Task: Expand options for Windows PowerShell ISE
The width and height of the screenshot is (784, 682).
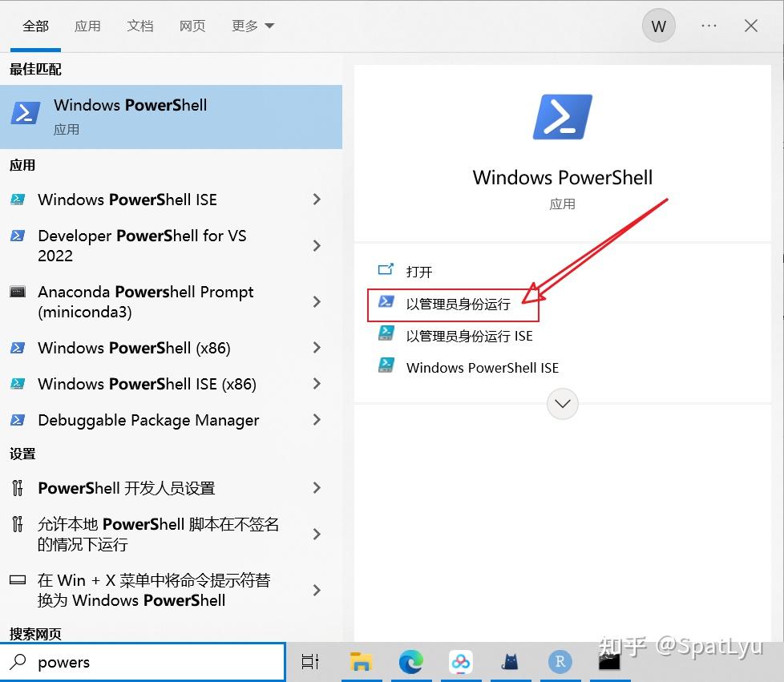Action: pos(317,200)
